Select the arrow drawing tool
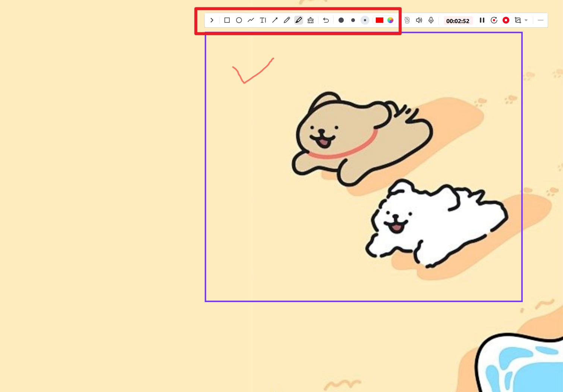The image size is (563, 392). click(275, 20)
